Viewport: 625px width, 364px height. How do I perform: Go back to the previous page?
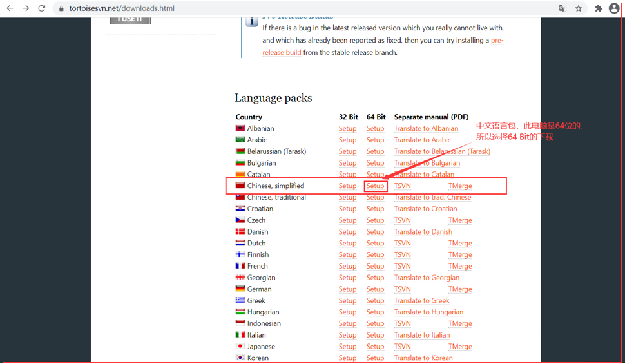pyautogui.click(x=10, y=8)
